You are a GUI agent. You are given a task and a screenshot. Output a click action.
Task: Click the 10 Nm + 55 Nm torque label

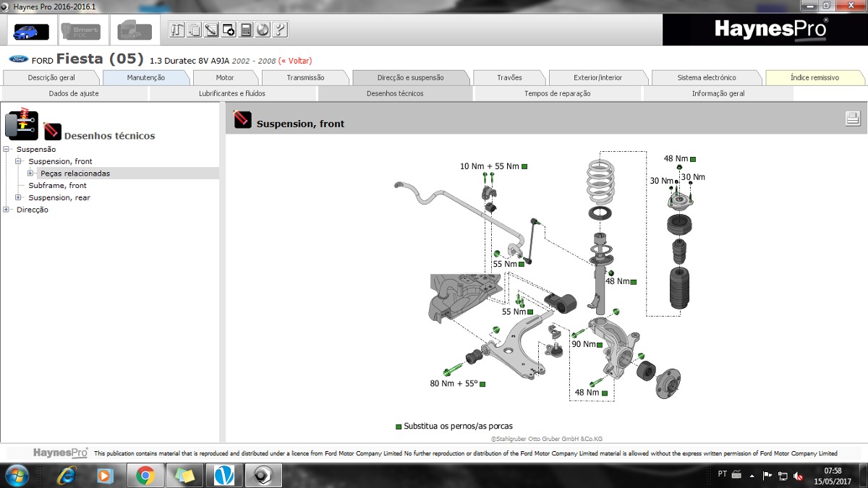tap(490, 166)
